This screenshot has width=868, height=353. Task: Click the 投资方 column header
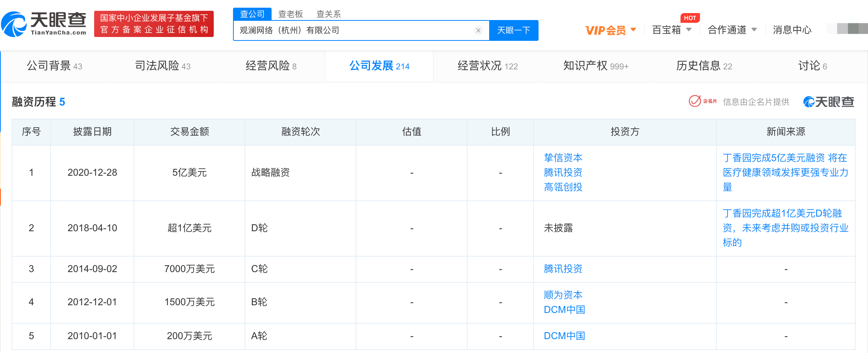(625, 132)
